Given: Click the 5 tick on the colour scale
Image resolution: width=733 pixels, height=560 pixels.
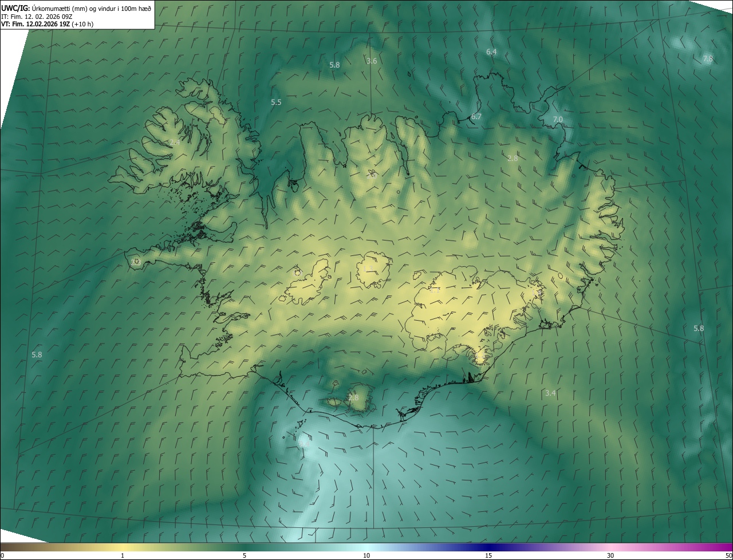Looking at the screenshot, I should click(245, 556).
